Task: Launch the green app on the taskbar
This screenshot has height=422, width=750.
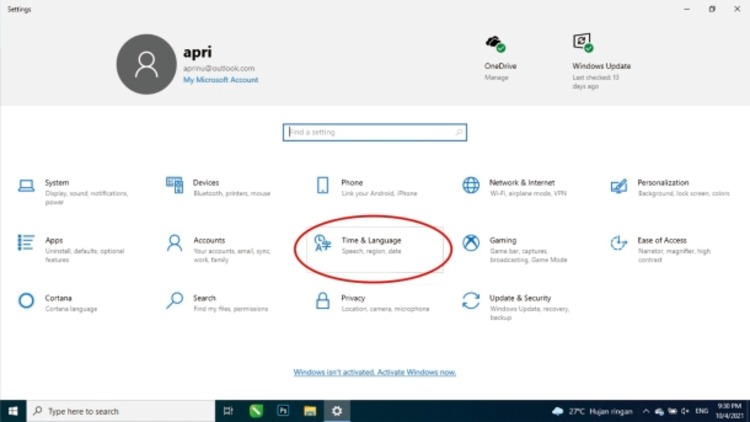Action: point(256,411)
